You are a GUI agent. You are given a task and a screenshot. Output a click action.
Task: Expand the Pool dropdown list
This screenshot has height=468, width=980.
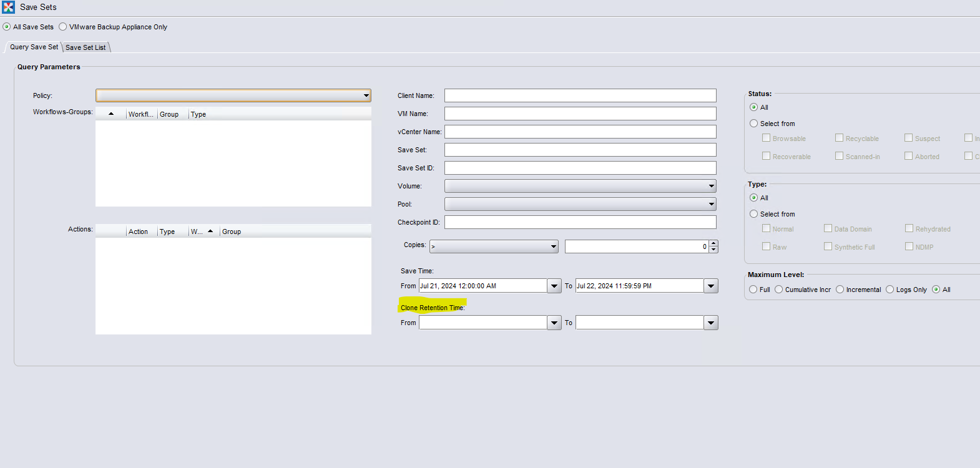(x=711, y=204)
